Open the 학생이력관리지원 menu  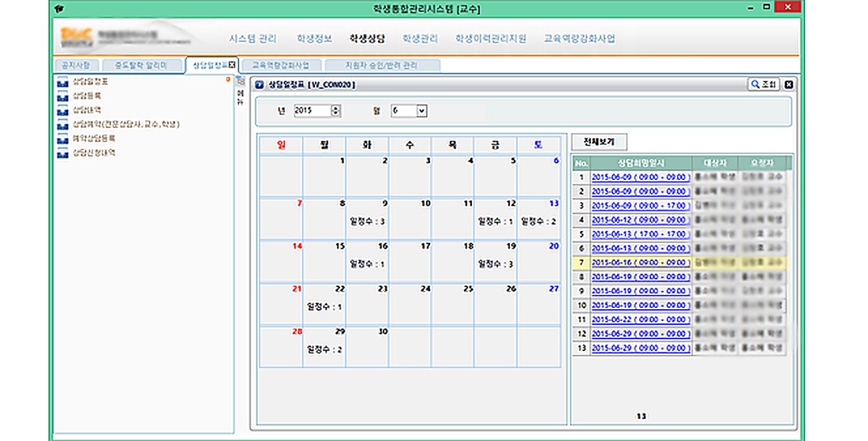(491, 39)
